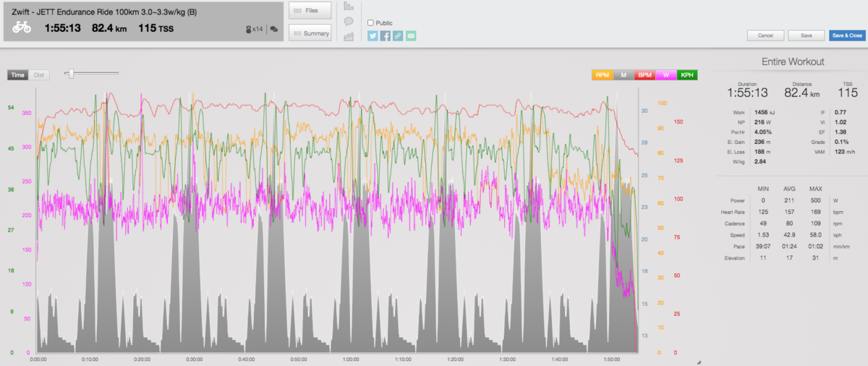Open the bar chart analysis icon
The width and height of the screenshot is (868, 366).
pyautogui.click(x=349, y=7)
